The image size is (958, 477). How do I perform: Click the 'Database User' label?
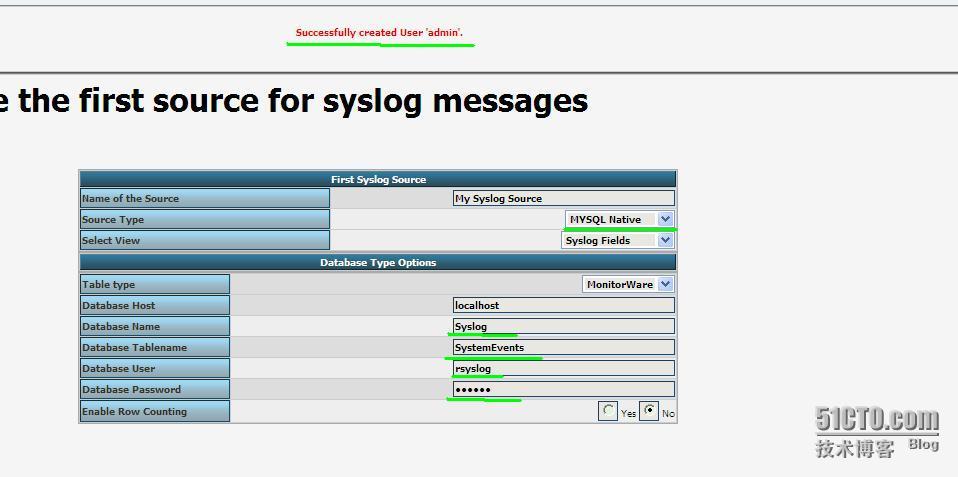(155, 368)
